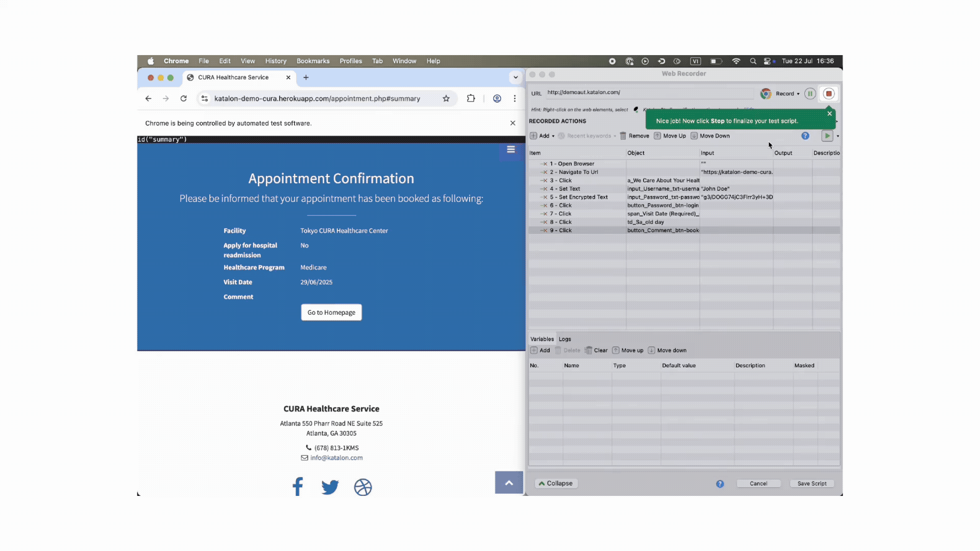The image size is (980, 551).
Task: Select the '4 - Set Text' action row
Action: (684, 189)
